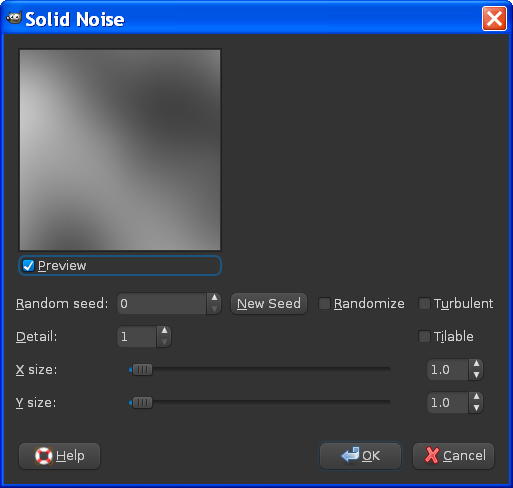
Task: Click the GIMP Wilber icon in title bar
Action: click(x=14, y=18)
